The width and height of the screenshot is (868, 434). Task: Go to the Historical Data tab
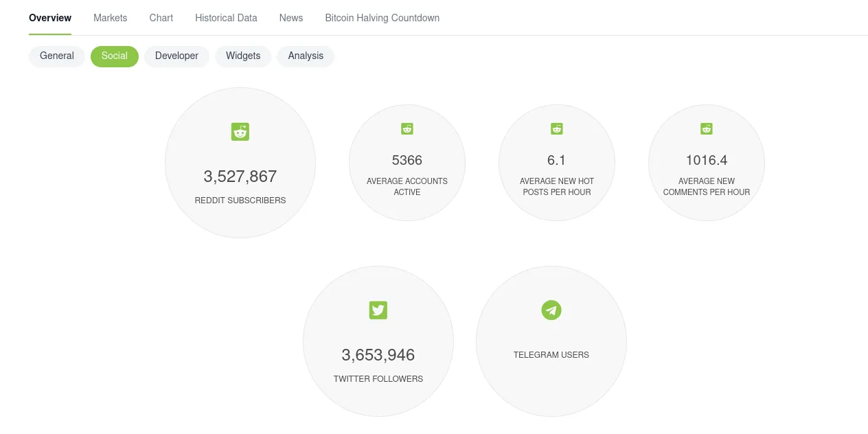click(226, 18)
